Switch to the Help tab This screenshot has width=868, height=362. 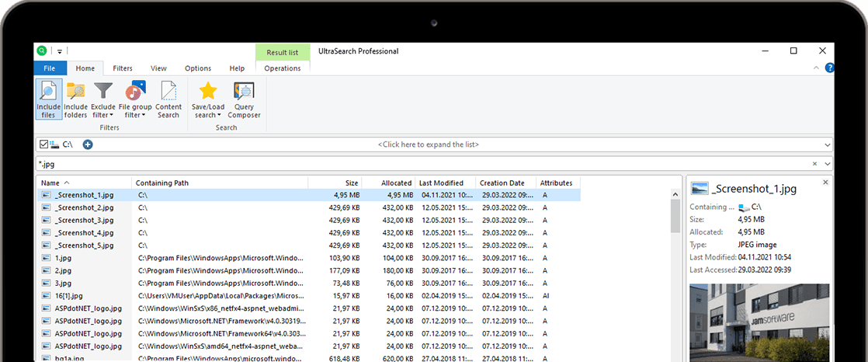(x=237, y=68)
